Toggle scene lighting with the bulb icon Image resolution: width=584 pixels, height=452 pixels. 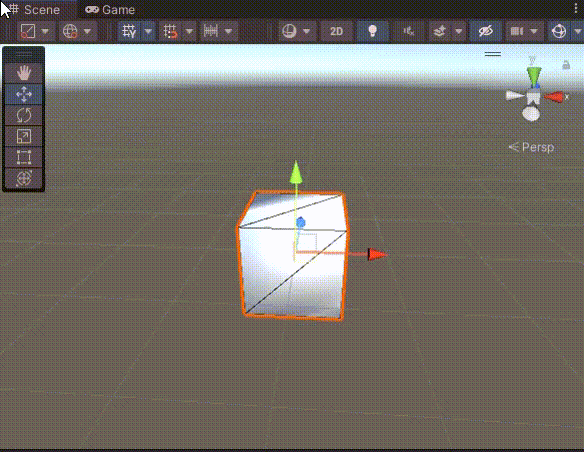372,31
